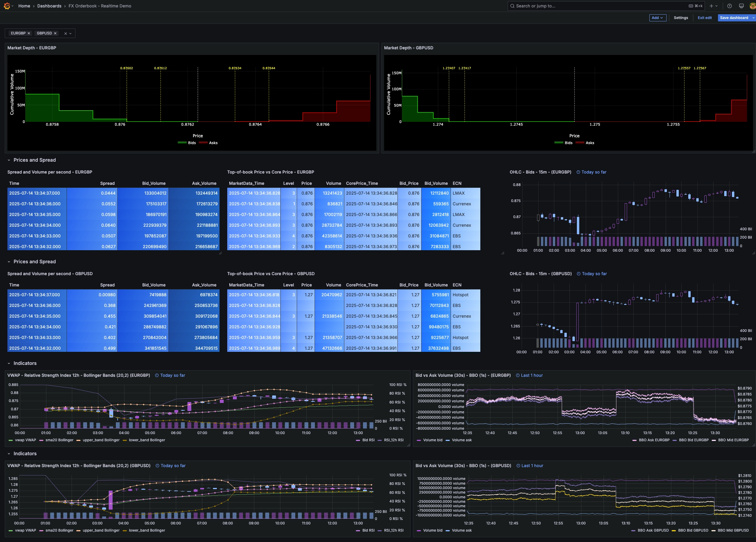Toggle upper_band Bollinger legend in EURGBP VWAP panel
756x542 pixels.
(x=101, y=440)
